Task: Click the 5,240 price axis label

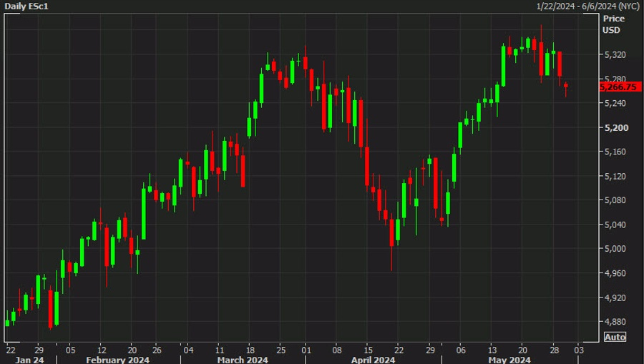Action: click(x=617, y=103)
